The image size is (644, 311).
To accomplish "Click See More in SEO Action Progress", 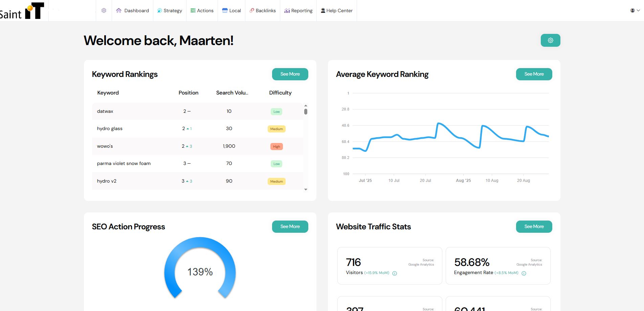I will [x=290, y=227].
